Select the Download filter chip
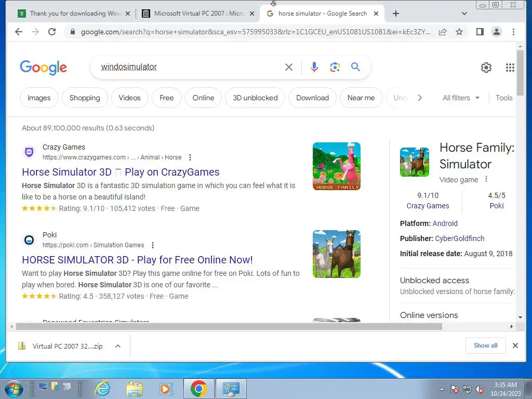This screenshot has width=532, height=399. [312, 98]
